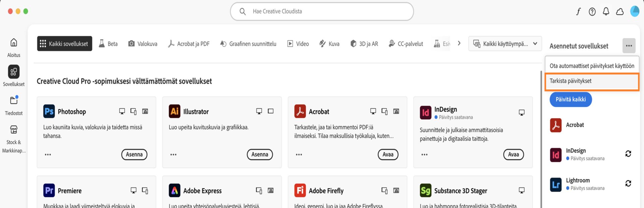The height and width of the screenshot is (208, 644).
Task: Switch to the 'Valokuva' tab
Action: (x=143, y=44)
